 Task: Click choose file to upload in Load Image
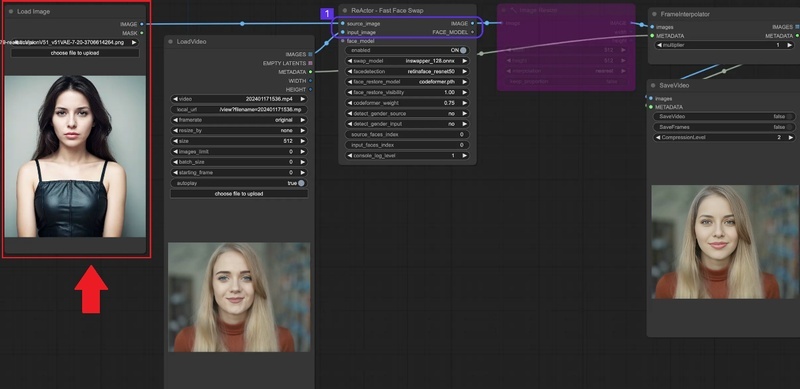coord(75,53)
